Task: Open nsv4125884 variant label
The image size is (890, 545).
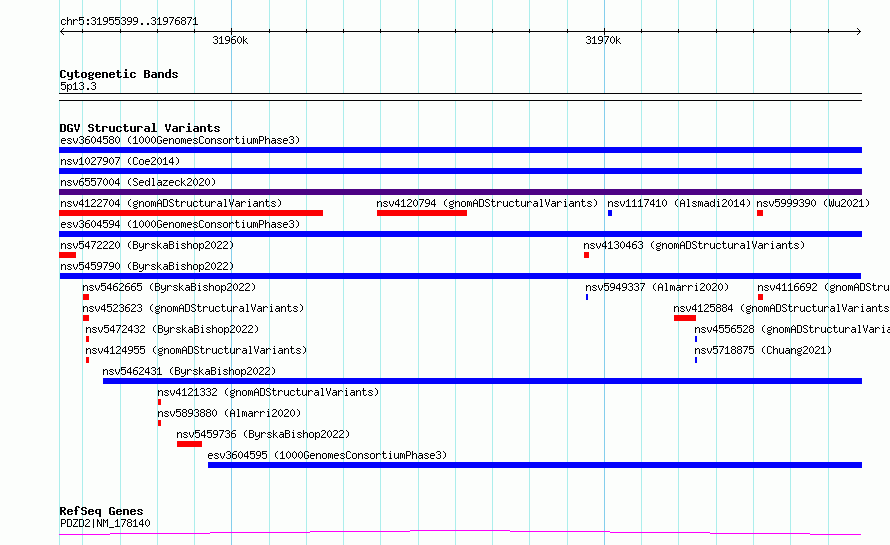Action: pos(781,308)
